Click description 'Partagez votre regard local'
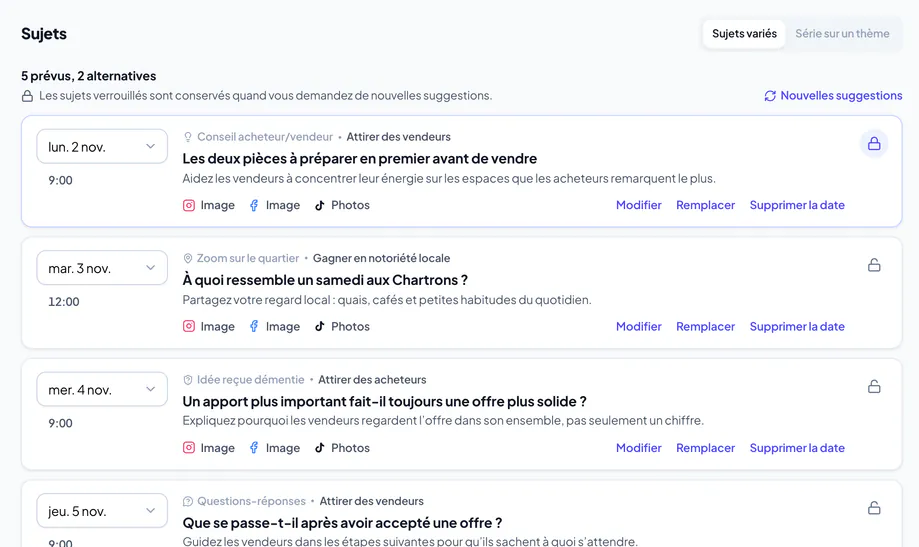The image size is (919, 547). click(387, 300)
